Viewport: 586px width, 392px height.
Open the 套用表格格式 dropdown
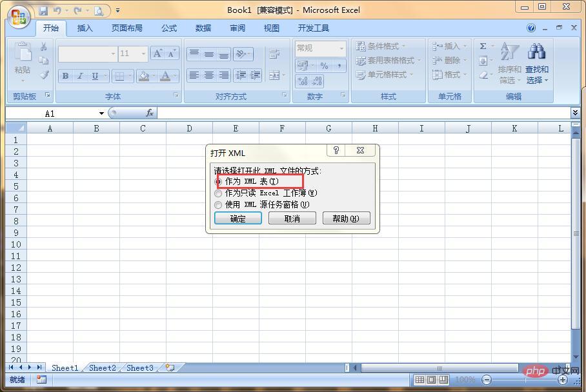[388, 61]
